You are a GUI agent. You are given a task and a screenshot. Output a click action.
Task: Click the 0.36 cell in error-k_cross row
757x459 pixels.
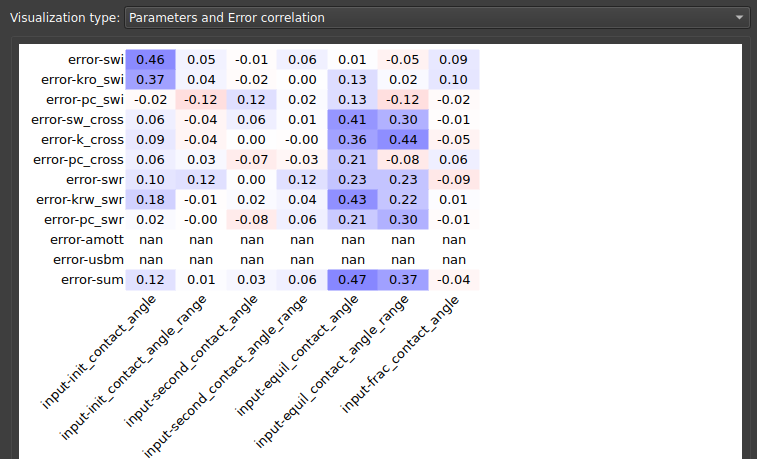353,139
